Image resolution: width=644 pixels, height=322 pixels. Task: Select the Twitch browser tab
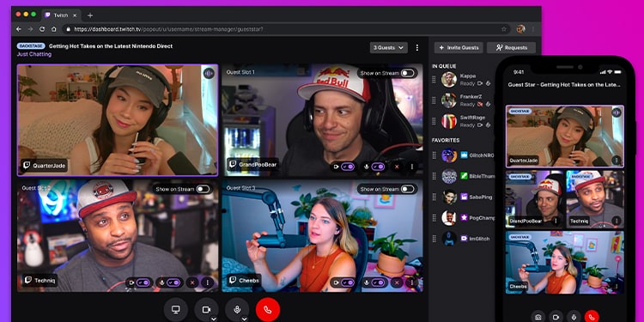61,15
